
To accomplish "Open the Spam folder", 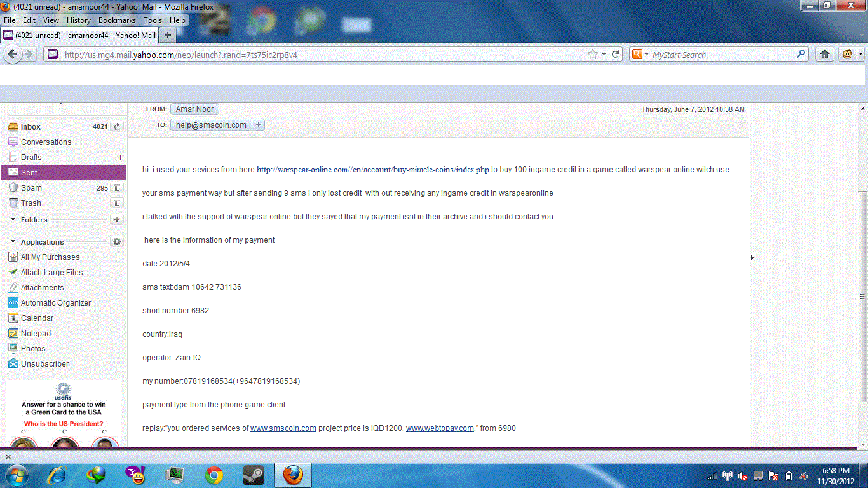I will click(31, 187).
